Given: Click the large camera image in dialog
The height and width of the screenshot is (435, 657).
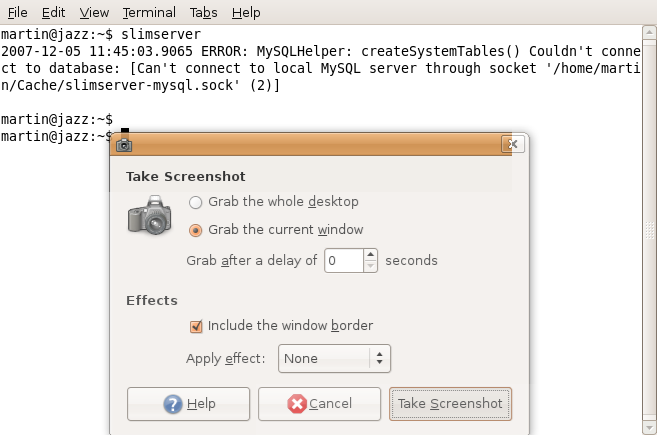Looking at the screenshot, I should coord(150,216).
